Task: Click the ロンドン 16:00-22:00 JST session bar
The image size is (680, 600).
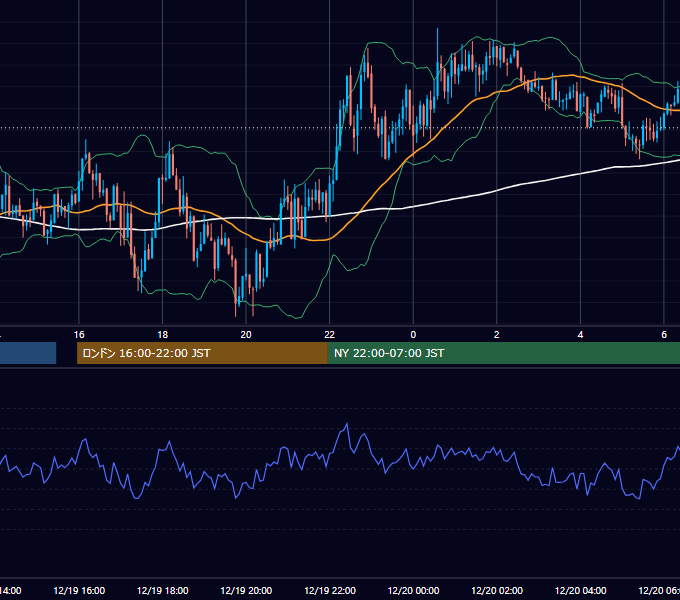Action: pyautogui.click(x=202, y=353)
